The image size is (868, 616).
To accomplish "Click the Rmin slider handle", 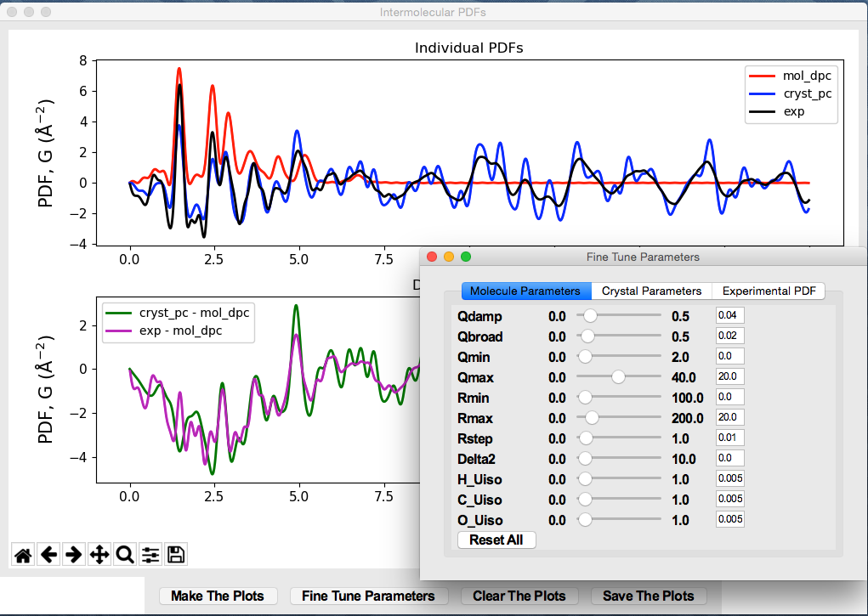I will 585,398.
